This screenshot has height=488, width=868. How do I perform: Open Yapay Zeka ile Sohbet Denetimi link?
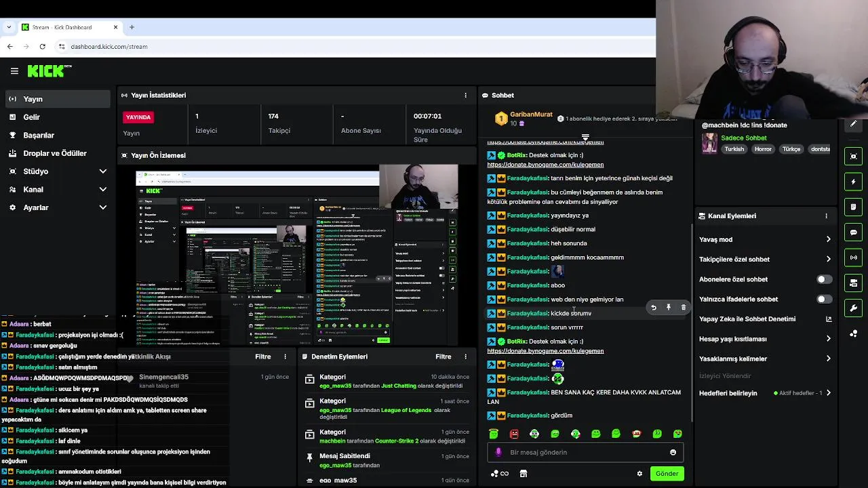click(x=765, y=319)
